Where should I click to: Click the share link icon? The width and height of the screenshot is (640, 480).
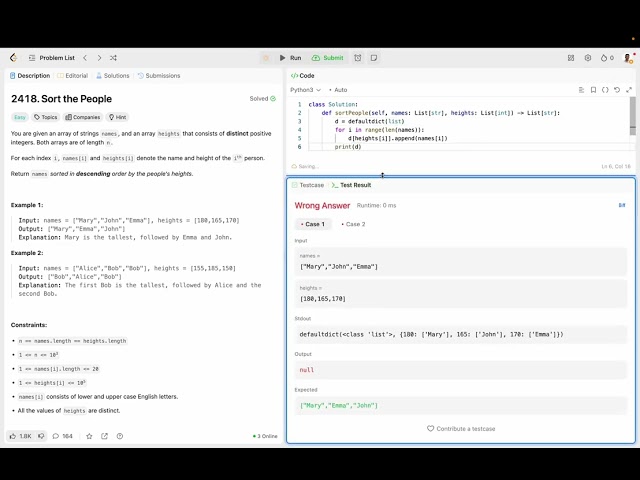coord(104,436)
